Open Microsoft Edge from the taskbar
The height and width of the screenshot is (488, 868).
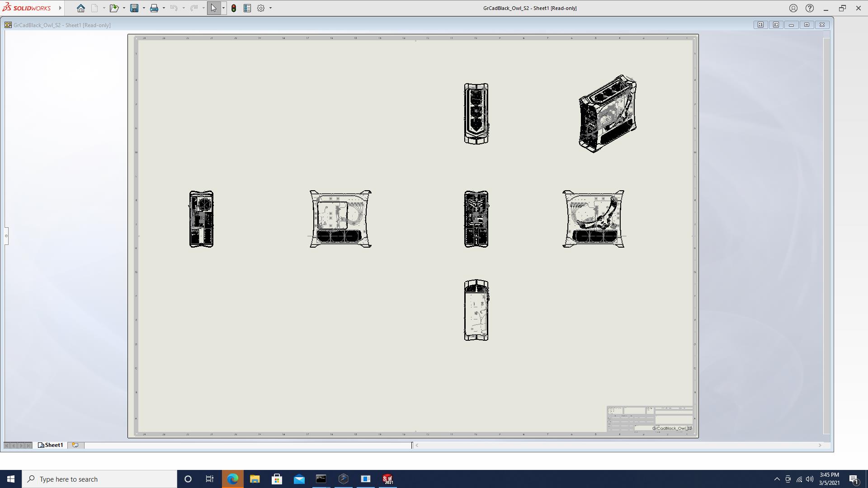(x=232, y=479)
